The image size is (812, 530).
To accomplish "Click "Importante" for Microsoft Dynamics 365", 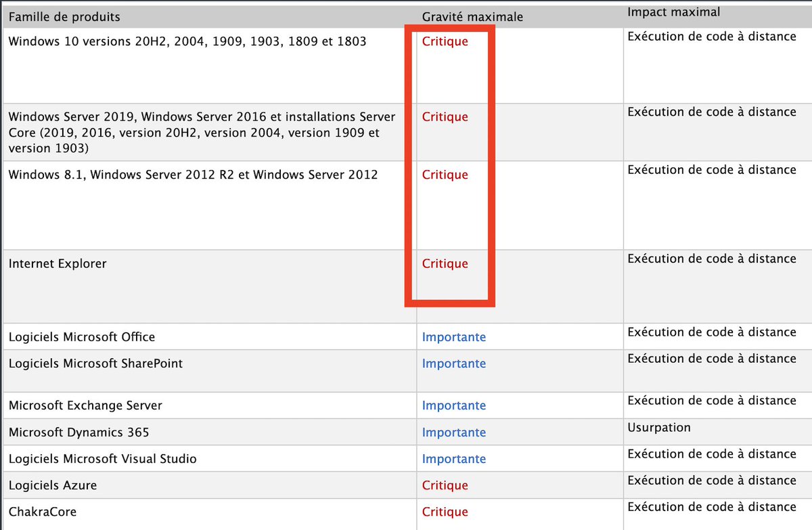I will (x=454, y=432).
